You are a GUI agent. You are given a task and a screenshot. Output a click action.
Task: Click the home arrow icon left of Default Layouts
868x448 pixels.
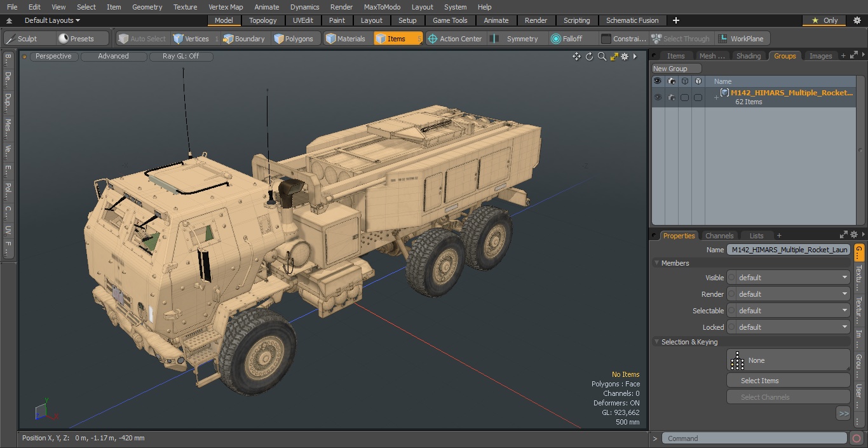[x=9, y=20]
